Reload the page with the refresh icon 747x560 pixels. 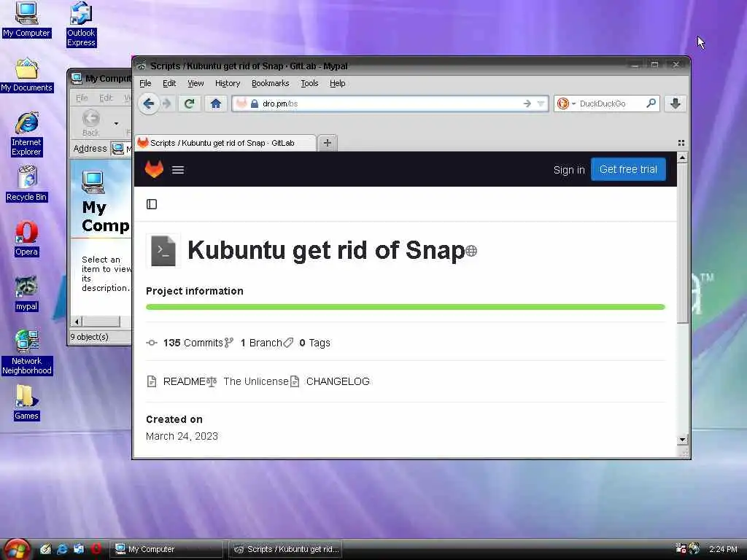click(x=189, y=104)
